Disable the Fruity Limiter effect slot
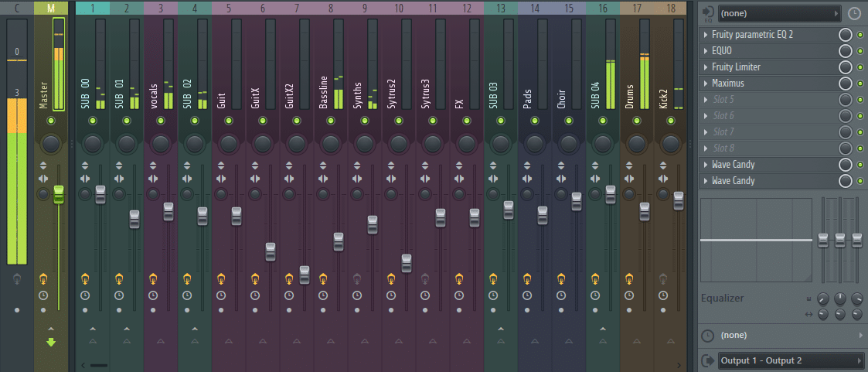 (859, 67)
